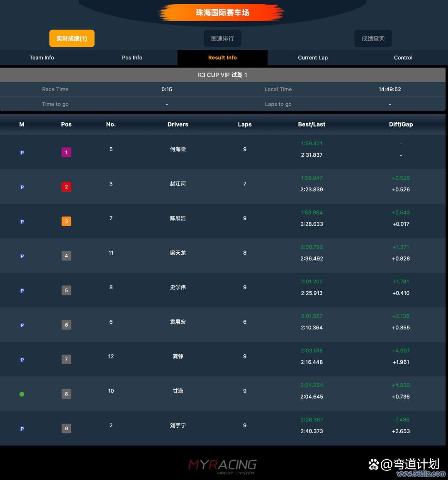Select the Result Info tab
Screen dimensions: 448x480
coord(222,58)
